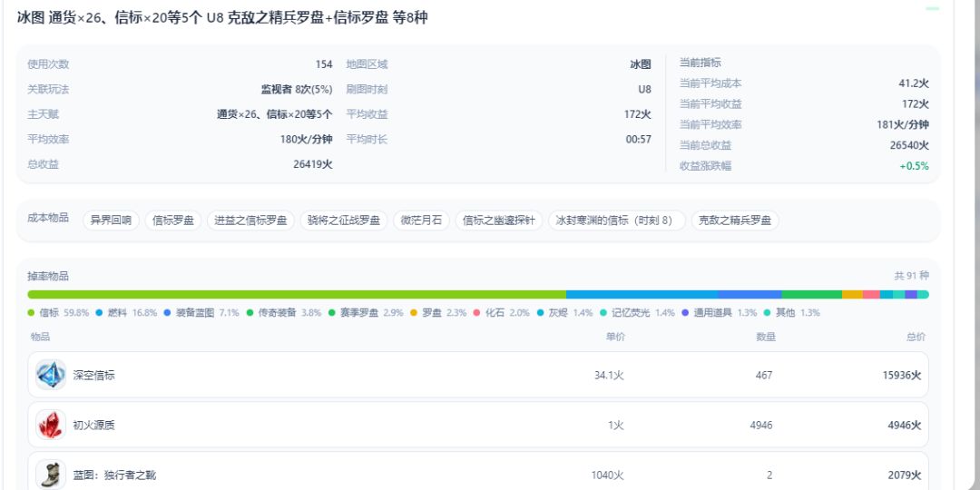Click the 1040火 unit price

pyautogui.click(x=607, y=475)
